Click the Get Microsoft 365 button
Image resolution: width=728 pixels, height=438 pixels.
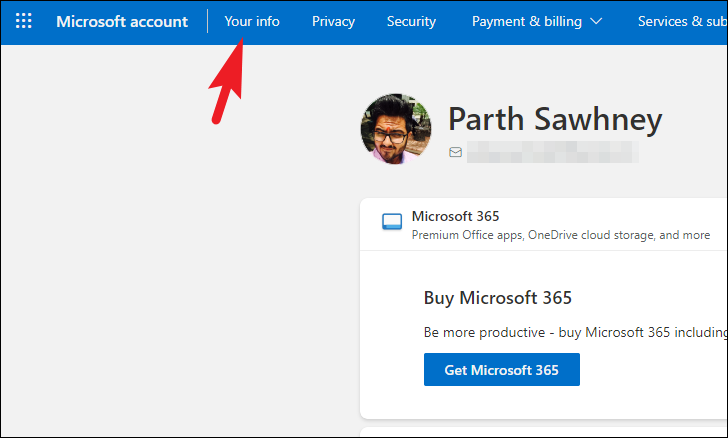pos(502,369)
